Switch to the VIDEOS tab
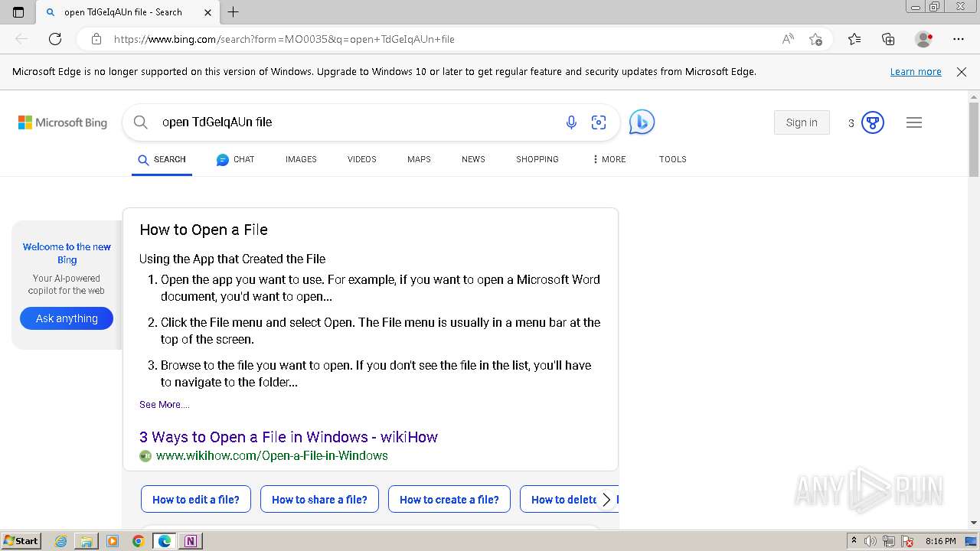Screen dimensions: 980x551 click(362, 159)
